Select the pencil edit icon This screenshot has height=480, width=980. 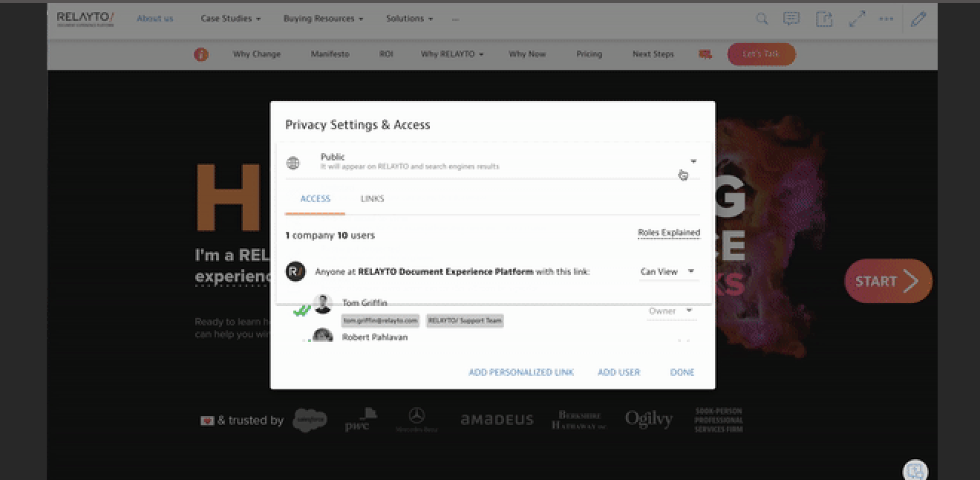pyautogui.click(x=918, y=19)
